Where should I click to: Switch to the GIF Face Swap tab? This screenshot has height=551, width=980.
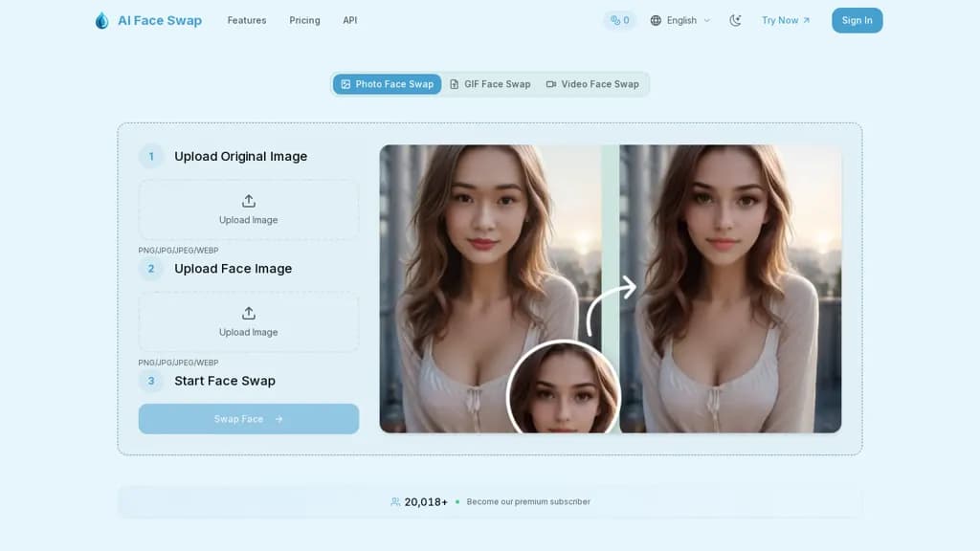coord(491,84)
